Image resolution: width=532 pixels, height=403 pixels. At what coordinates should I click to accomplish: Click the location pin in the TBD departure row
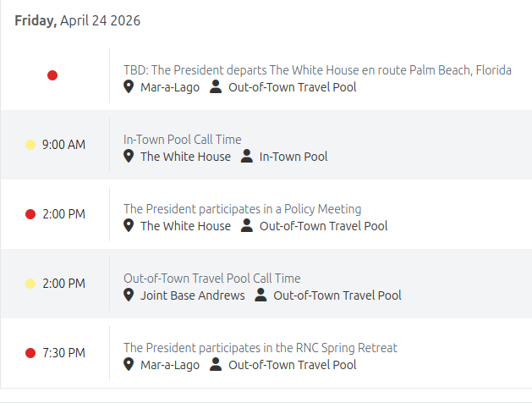pyautogui.click(x=129, y=86)
